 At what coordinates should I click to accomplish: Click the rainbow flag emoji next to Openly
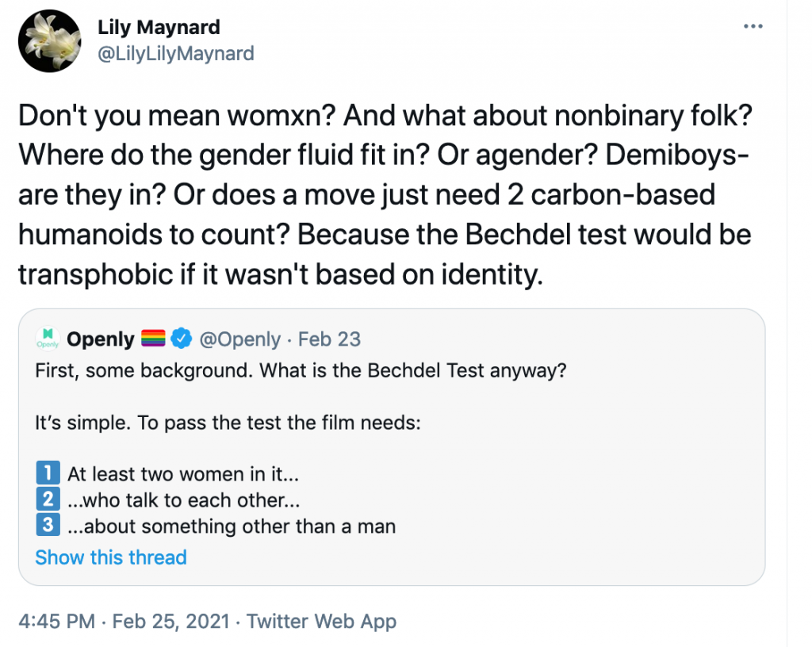coord(154,339)
